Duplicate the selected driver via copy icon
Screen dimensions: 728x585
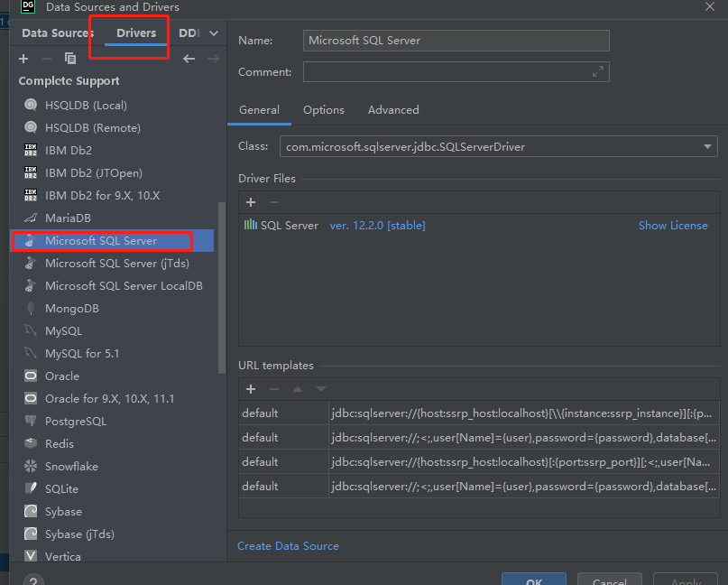pyautogui.click(x=71, y=58)
